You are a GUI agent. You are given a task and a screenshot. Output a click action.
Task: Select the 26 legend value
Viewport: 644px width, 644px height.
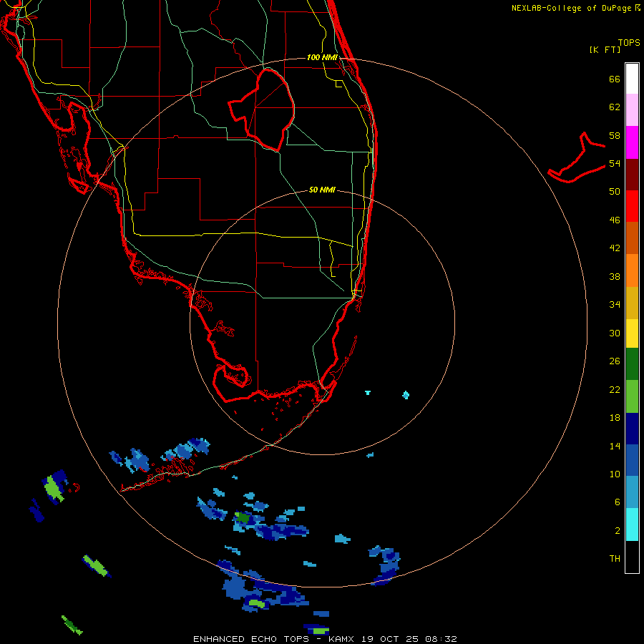[615, 361]
